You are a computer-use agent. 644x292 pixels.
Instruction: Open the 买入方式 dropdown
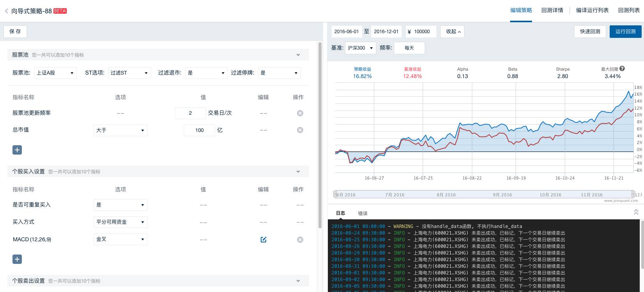(x=121, y=222)
